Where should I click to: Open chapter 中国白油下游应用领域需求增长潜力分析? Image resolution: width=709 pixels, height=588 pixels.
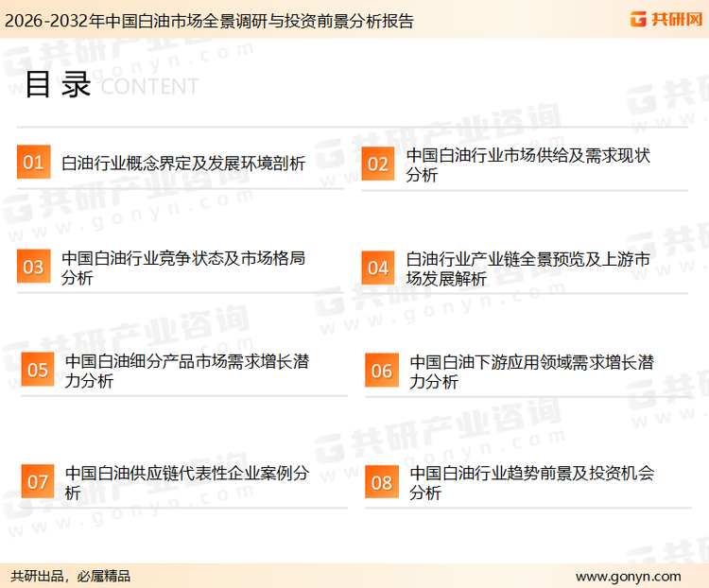pyautogui.click(x=531, y=372)
